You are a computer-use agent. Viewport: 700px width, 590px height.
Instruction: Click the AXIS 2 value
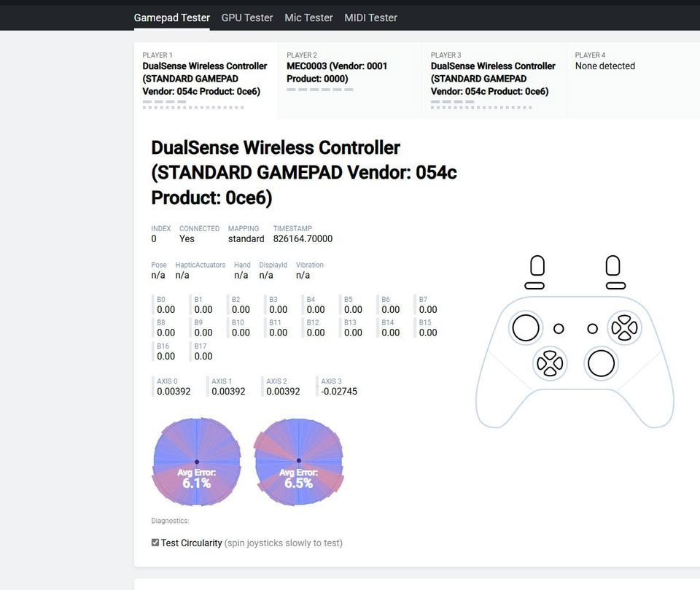coord(283,391)
